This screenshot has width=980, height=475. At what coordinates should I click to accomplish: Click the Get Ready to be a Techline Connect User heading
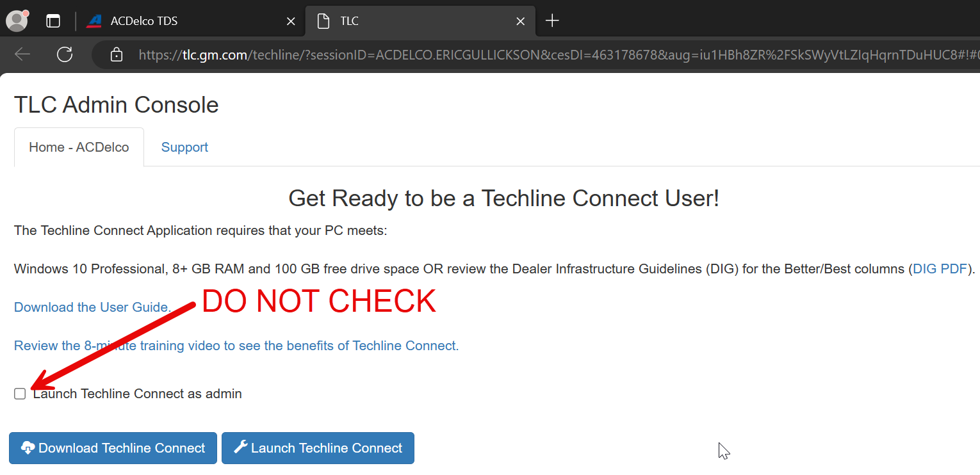coord(504,198)
